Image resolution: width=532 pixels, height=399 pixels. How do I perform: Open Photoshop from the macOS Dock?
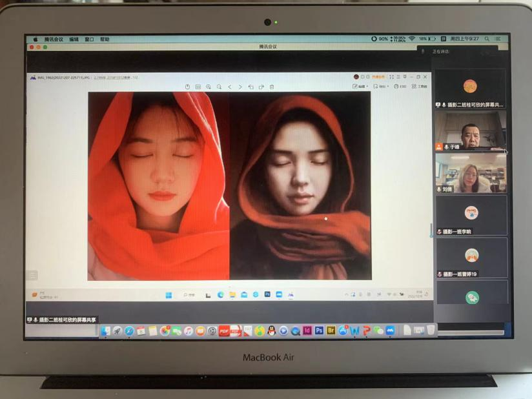click(x=319, y=331)
